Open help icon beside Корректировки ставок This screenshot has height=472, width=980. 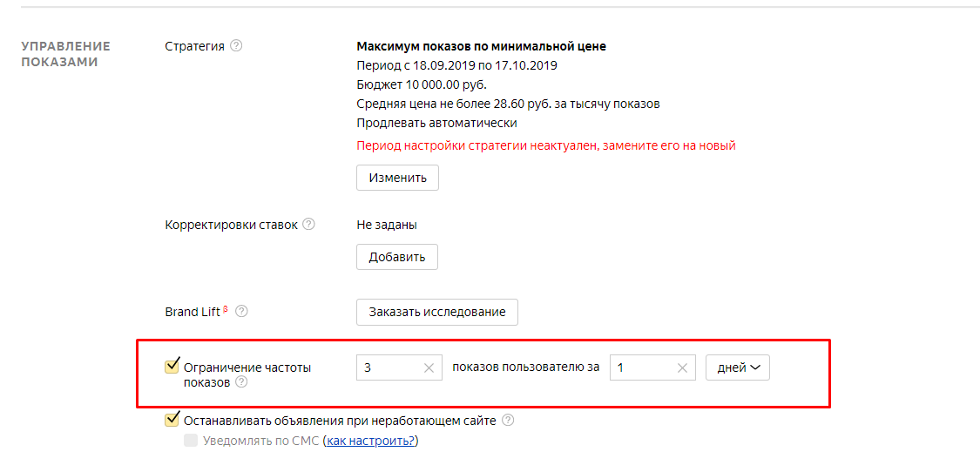coord(308,225)
